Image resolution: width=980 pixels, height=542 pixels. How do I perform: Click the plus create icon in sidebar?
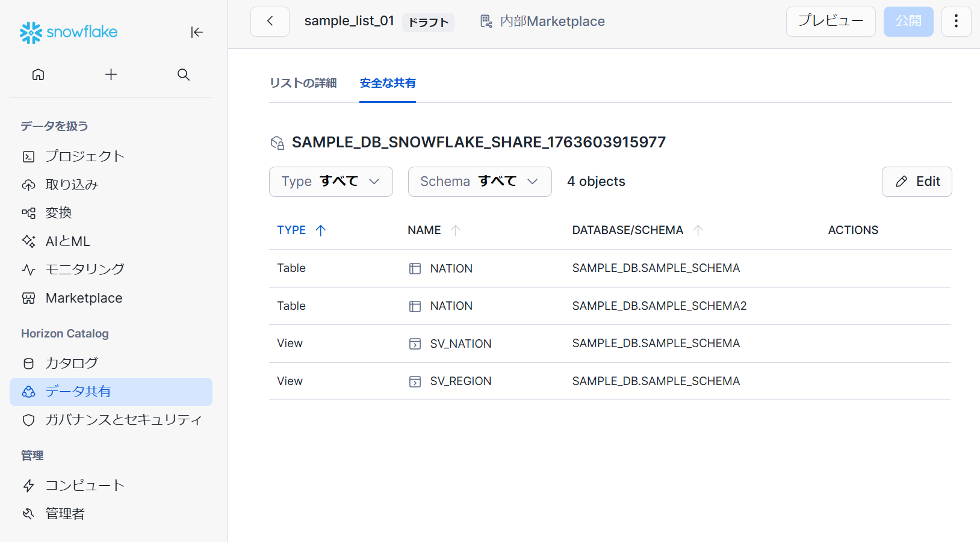click(111, 75)
